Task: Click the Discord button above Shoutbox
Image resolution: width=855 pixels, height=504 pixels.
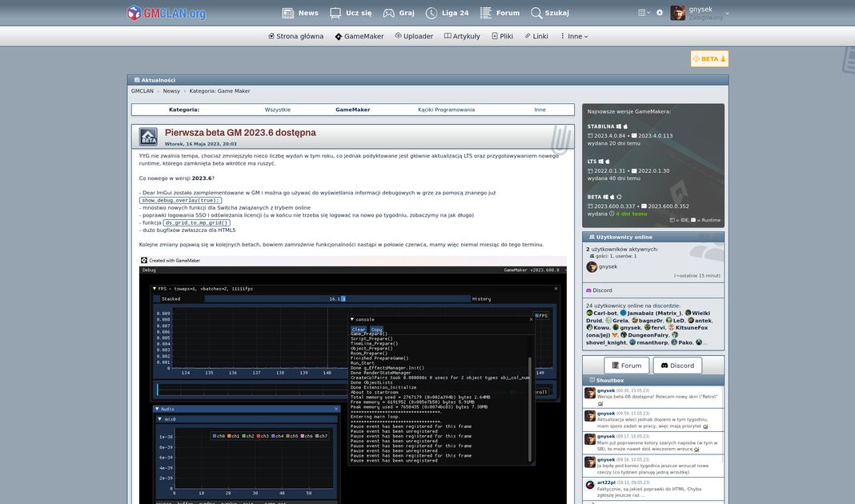Action: tap(678, 366)
